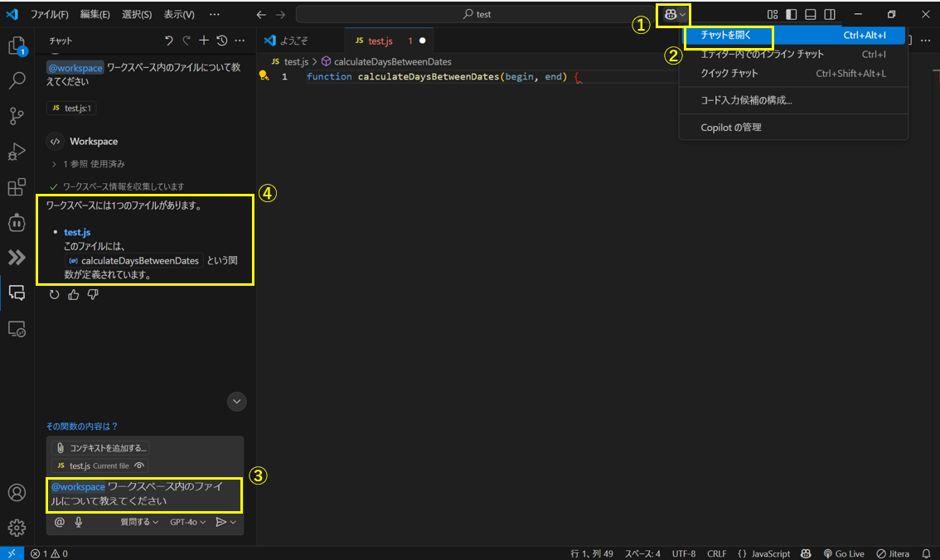The width and height of the screenshot is (940, 560).
Task: Click the command center search box
Action: 476,14
